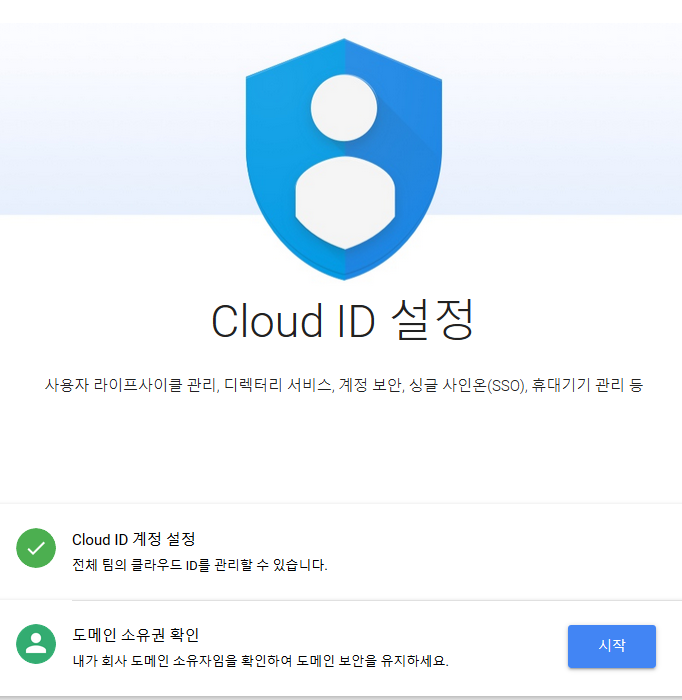Image resolution: width=682 pixels, height=700 pixels.
Task: Start domain ownership verification with 시작 button
Action: 611,646
